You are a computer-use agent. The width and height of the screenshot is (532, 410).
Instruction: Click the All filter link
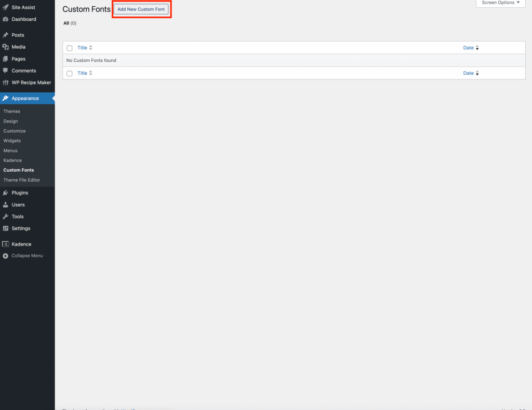tap(66, 23)
